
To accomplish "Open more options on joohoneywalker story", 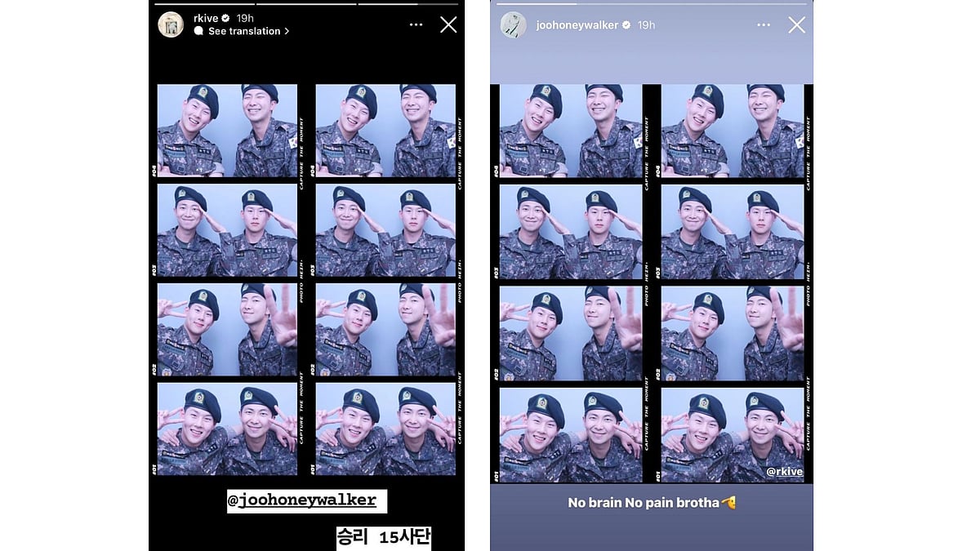I will pyautogui.click(x=764, y=25).
